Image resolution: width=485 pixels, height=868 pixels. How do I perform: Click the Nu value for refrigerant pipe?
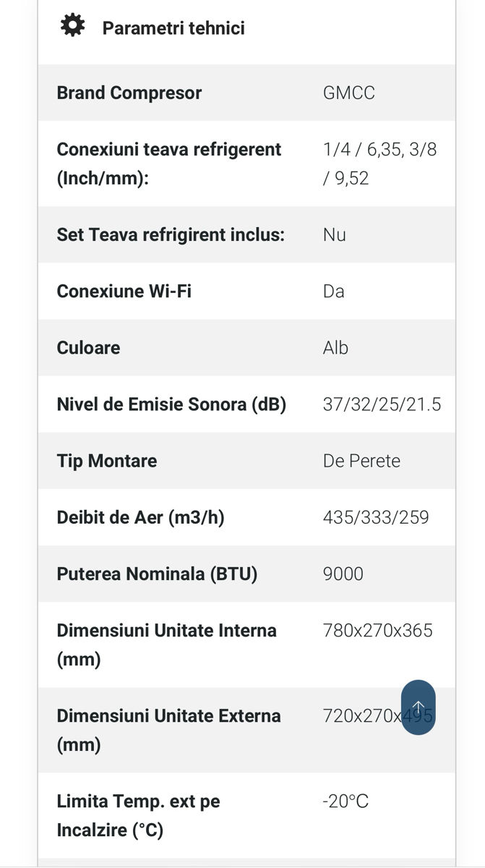(335, 234)
